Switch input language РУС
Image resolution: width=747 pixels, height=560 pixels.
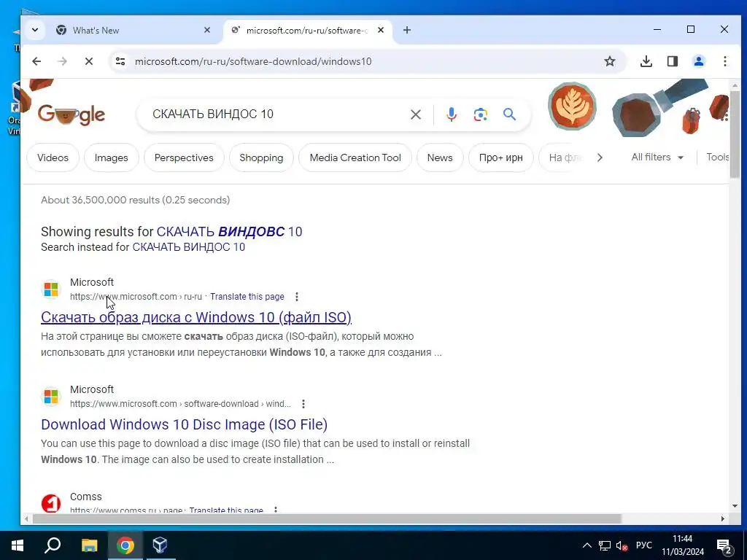[643, 545]
